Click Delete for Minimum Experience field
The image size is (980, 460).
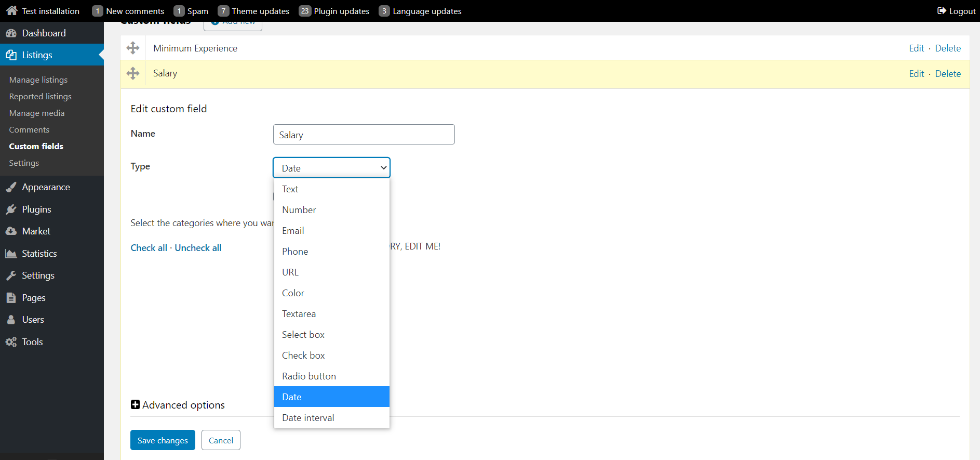948,48
